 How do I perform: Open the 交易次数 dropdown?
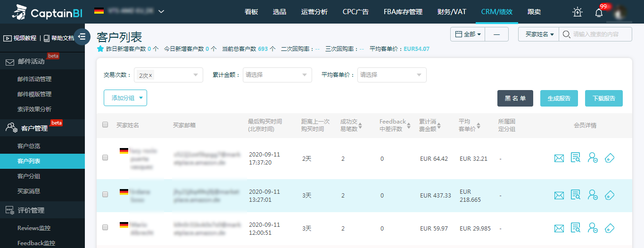[168, 75]
